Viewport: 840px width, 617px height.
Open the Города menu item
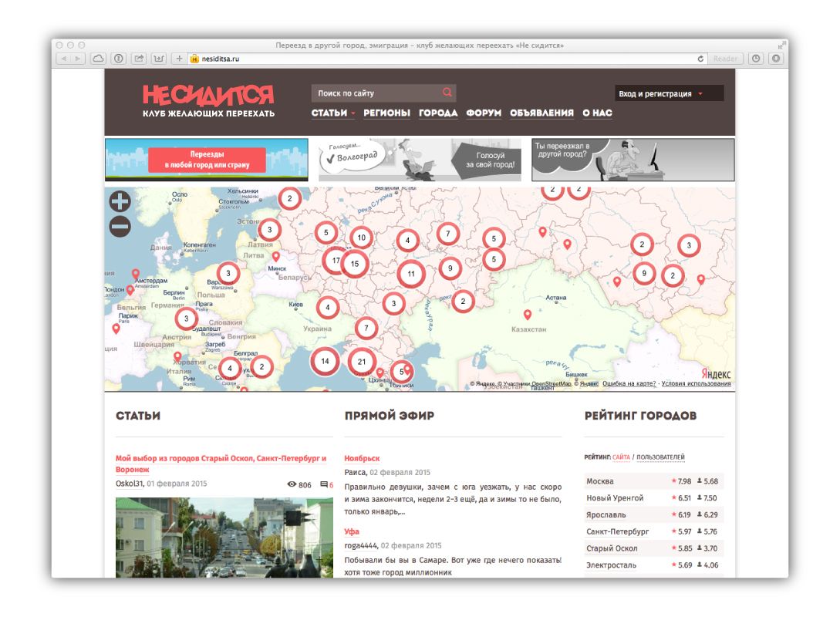(x=438, y=113)
